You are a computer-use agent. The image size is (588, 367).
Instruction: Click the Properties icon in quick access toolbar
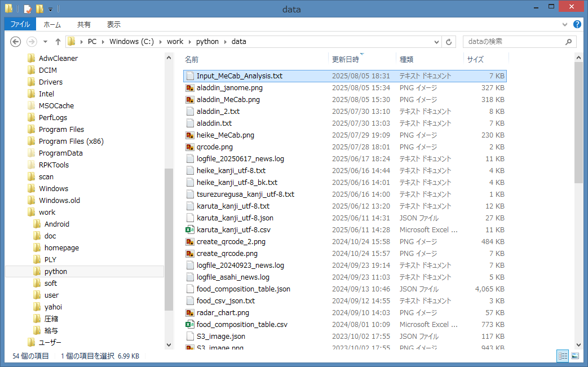tap(28, 9)
